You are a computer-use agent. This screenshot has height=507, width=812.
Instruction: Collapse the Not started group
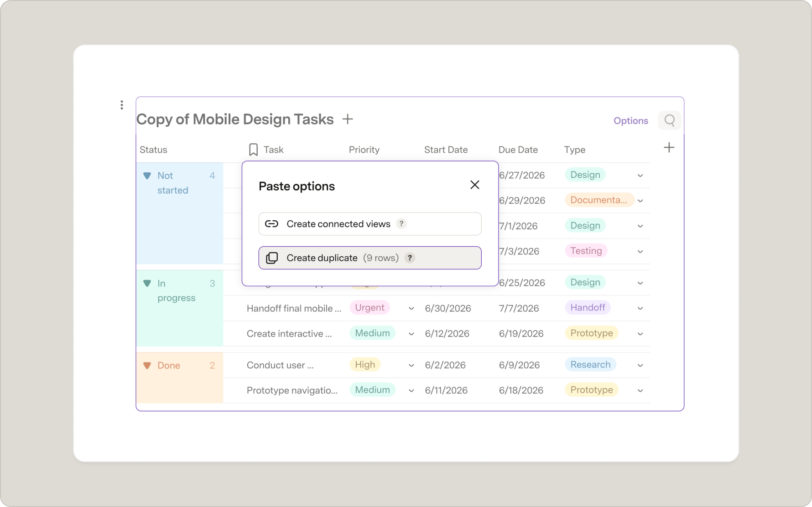(147, 176)
